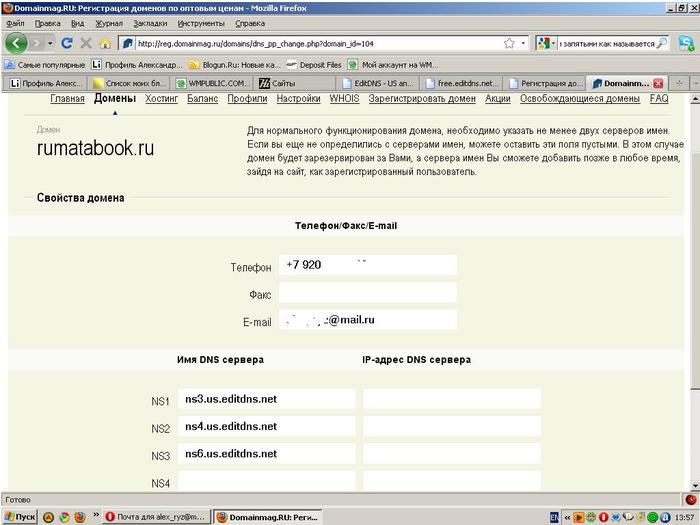
Task: Click the search magnifier icon
Action: click(662, 43)
